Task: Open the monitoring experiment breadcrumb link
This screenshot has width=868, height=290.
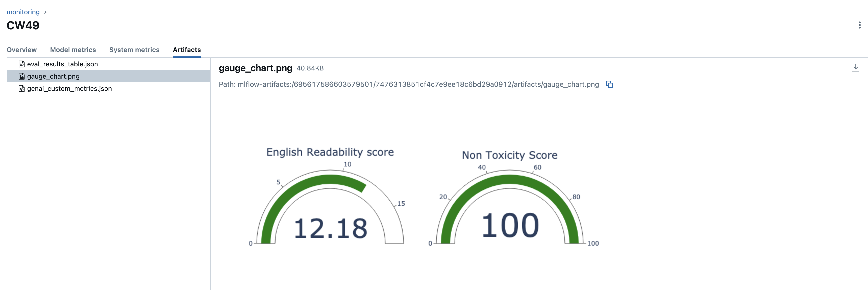Action: coord(23,12)
